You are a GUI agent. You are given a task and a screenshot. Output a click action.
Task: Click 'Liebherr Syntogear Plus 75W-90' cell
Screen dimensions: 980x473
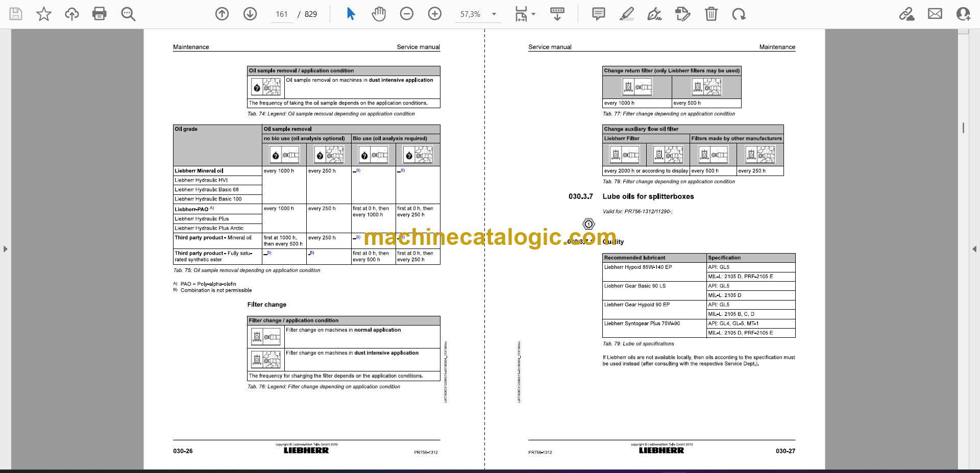click(654, 328)
